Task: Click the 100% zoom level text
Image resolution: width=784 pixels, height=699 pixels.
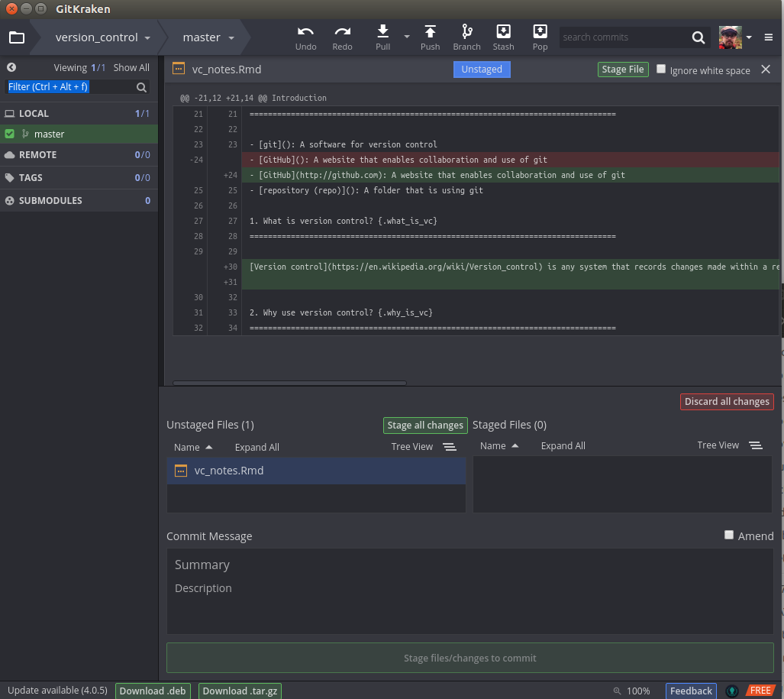Action: tap(638, 691)
